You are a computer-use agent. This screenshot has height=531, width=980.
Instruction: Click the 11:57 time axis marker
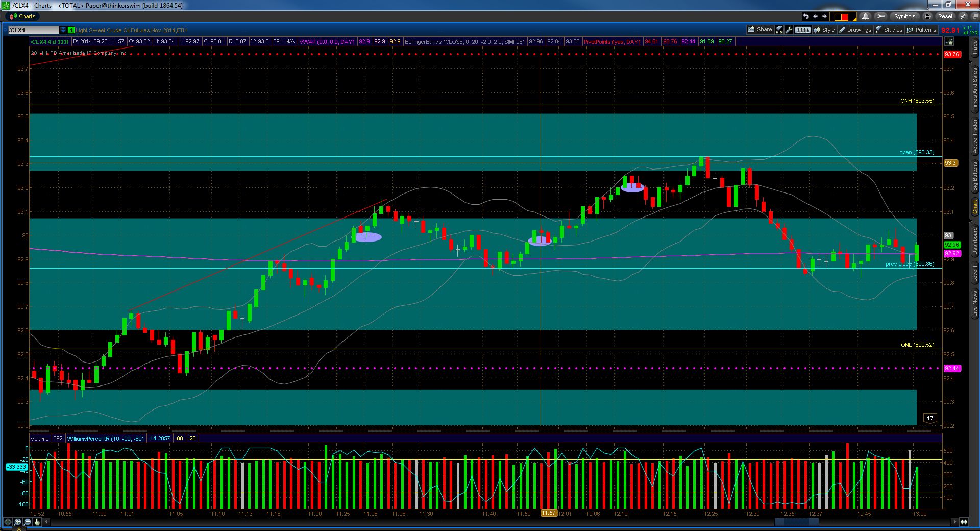[549, 513]
